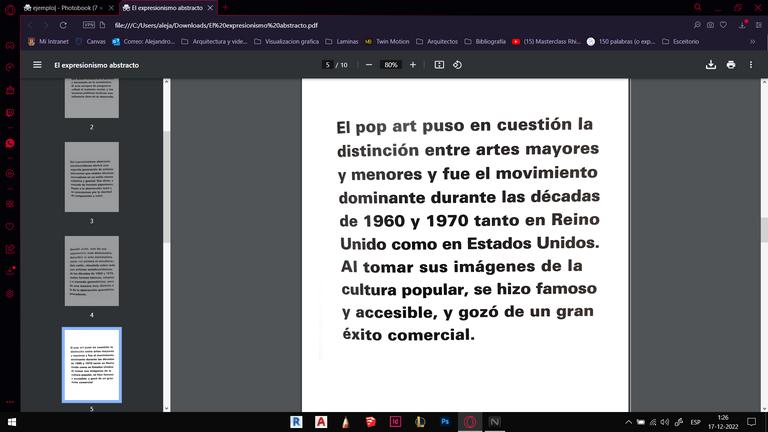Expand the Arquitectura y vide... bookmarks folder
The width and height of the screenshot is (768, 432).
click(x=214, y=42)
